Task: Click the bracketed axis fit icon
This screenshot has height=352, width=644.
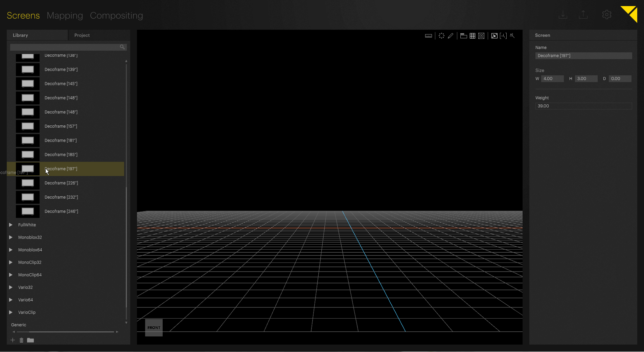Action: 503,36
